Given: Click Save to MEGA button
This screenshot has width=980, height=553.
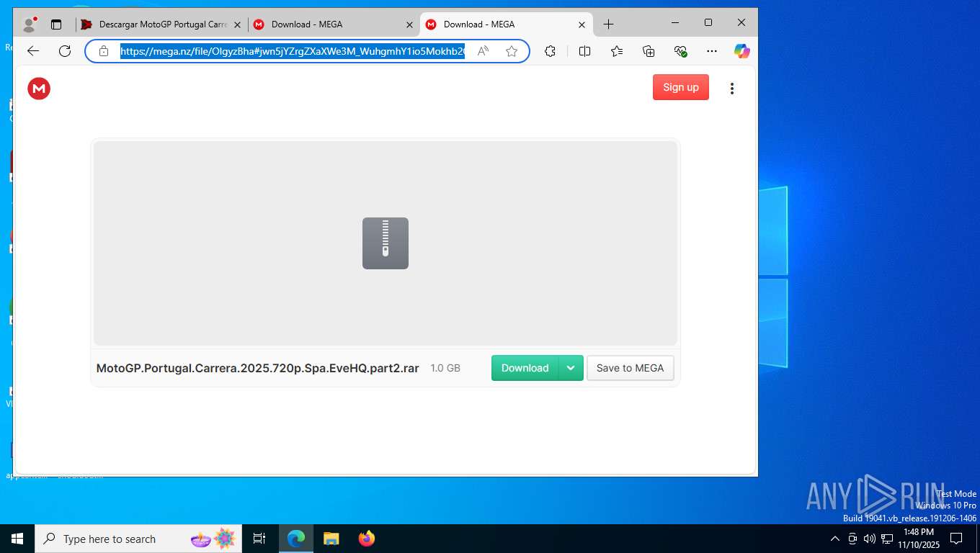Looking at the screenshot, I should pos(630,368).
